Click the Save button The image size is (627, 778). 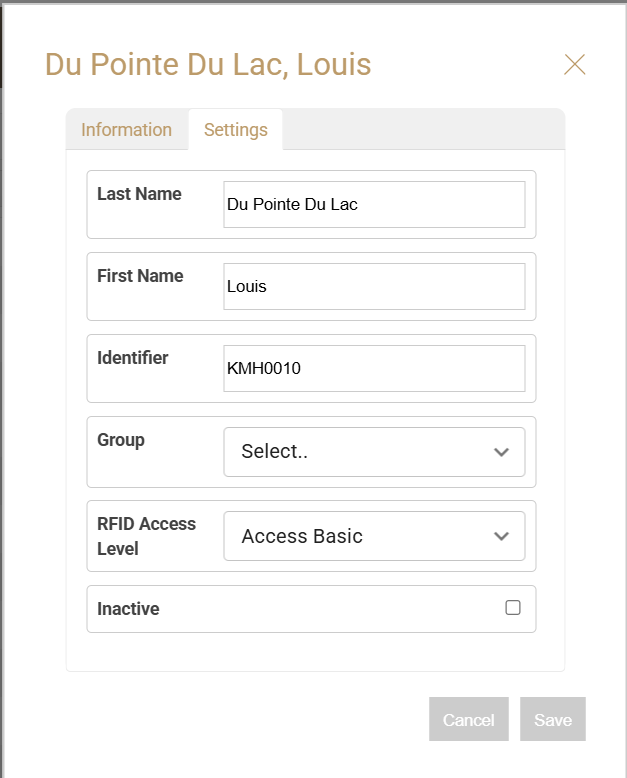pyautogui.click(x=553, y=719)
